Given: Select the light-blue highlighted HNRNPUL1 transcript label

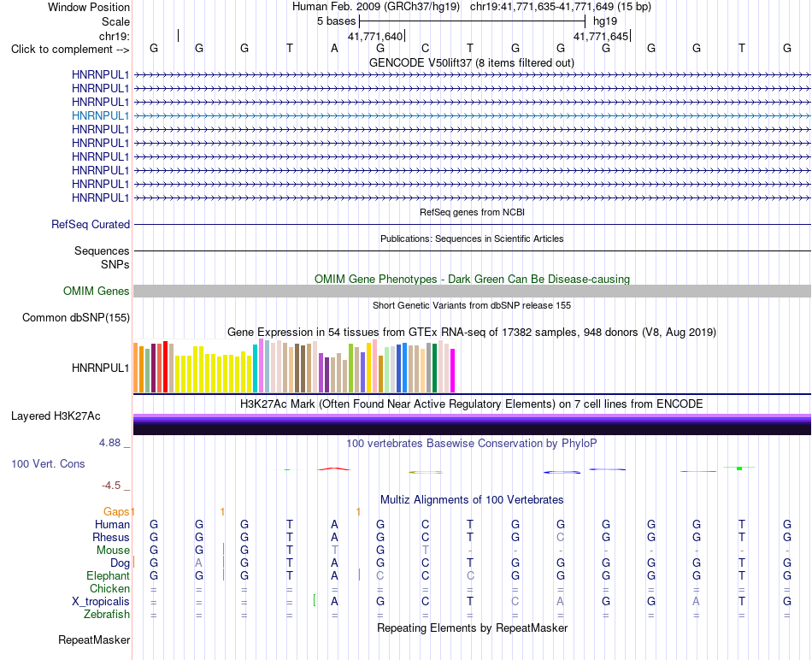Looking at the screenshot, I should [101, 115].
